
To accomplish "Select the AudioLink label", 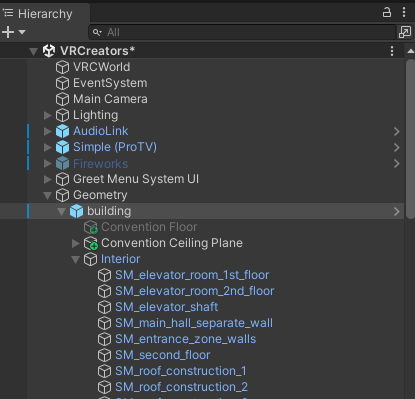I will coord(101,131).
